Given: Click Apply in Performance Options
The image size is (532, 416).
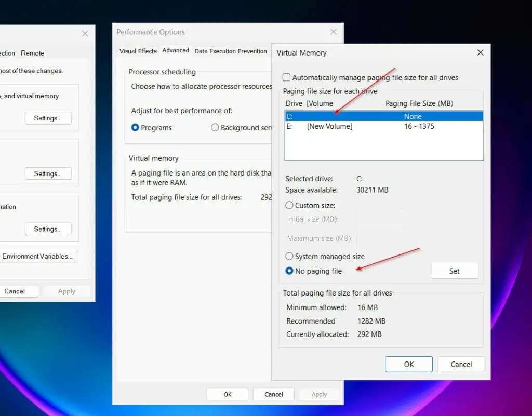Looking at the screenshot, I should (319, 394).
